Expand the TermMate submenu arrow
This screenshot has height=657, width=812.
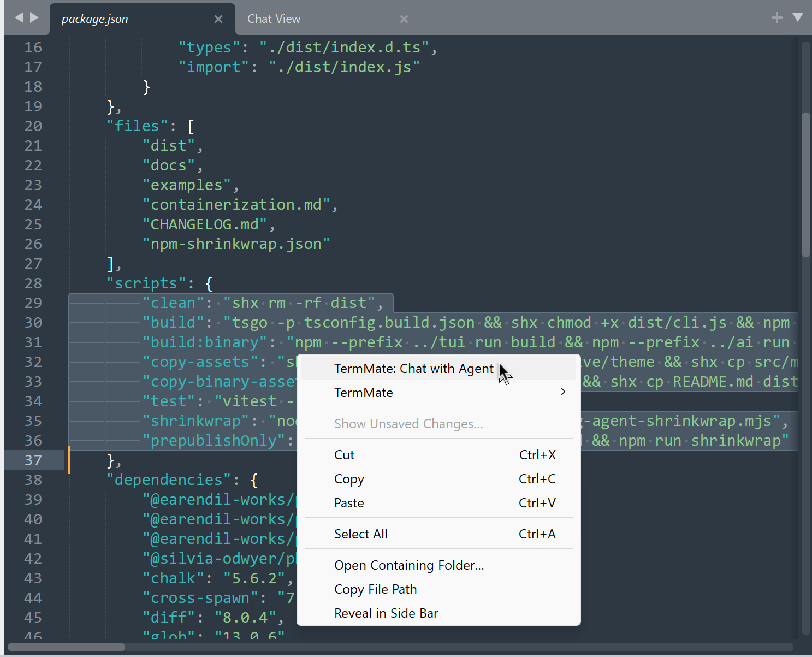click(562, 392)
